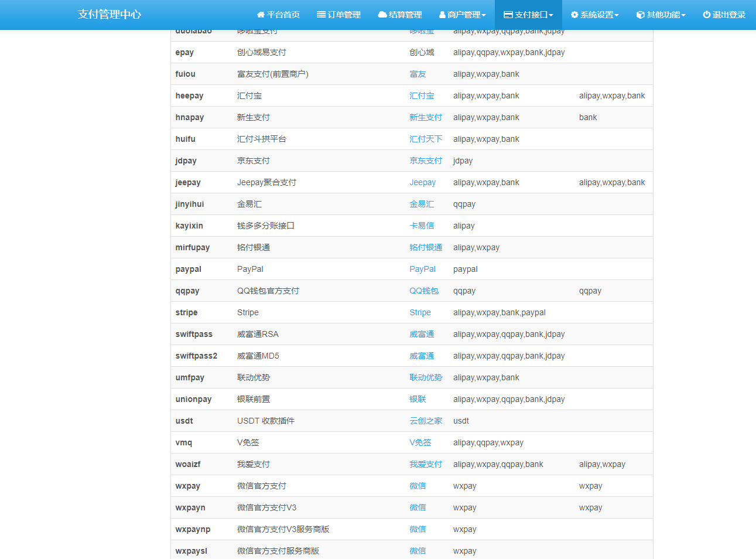
Task: Click the 威富通MD5 cell
Action: [258, 356]
